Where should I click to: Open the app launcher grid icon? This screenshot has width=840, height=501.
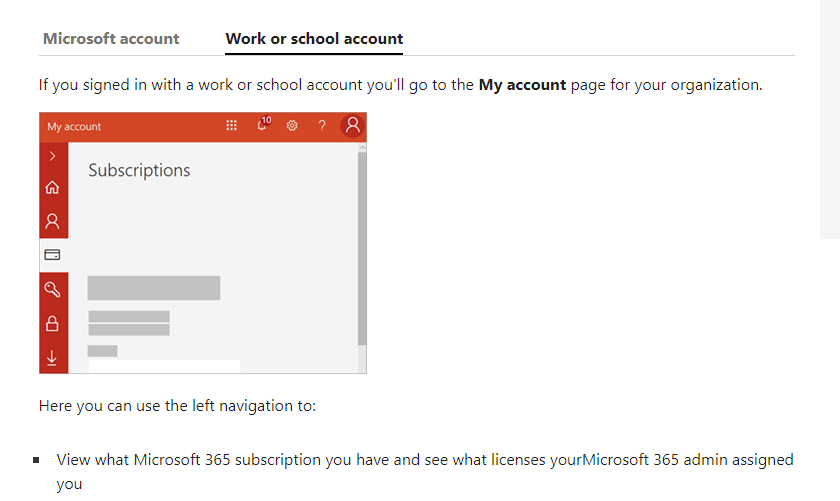231,125
